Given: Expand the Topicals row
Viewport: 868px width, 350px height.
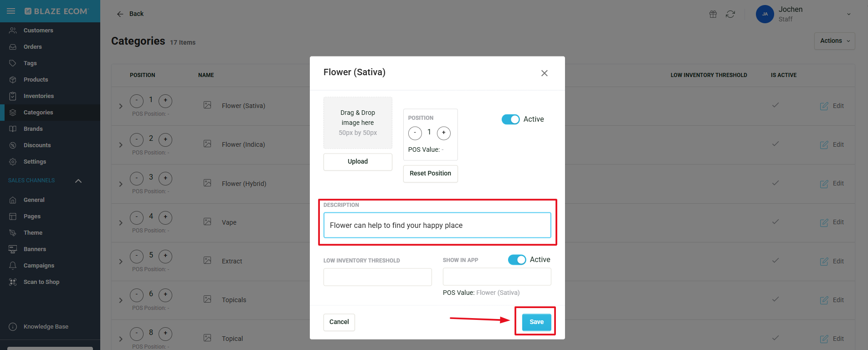Looking at the screenshot, I should pyautogui.click(x=121, y=300).
